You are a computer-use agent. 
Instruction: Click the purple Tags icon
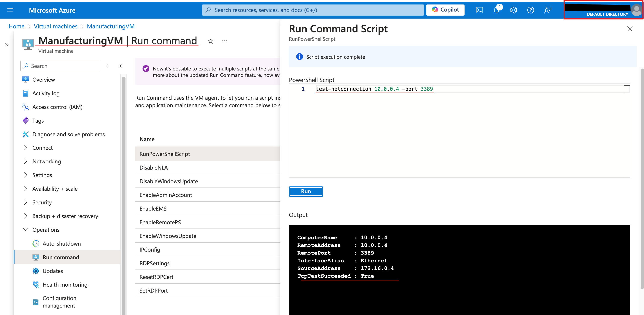coord(26,121)
